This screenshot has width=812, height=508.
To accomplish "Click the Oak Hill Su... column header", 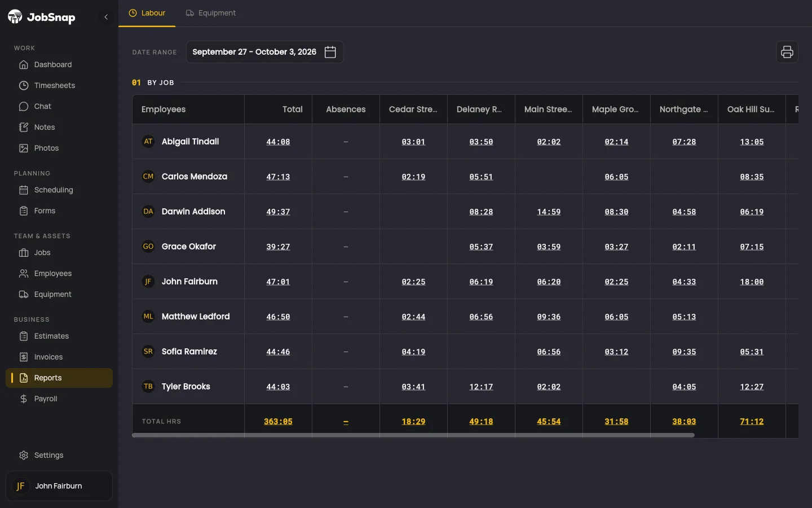I will pos(752,110).
